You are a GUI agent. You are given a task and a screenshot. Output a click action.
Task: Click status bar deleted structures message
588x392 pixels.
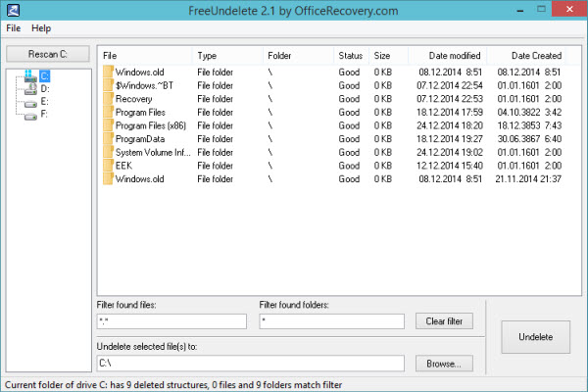click(x=173, y=385)
